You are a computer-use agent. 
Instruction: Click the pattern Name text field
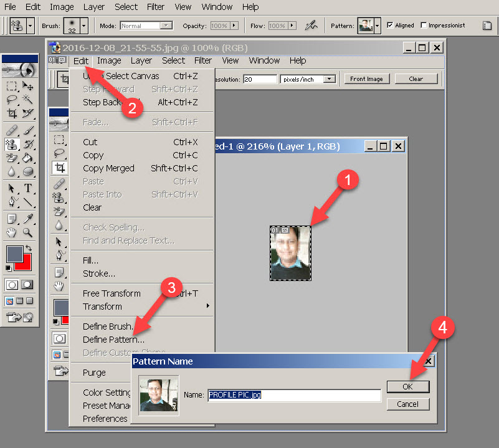(294, 395)
